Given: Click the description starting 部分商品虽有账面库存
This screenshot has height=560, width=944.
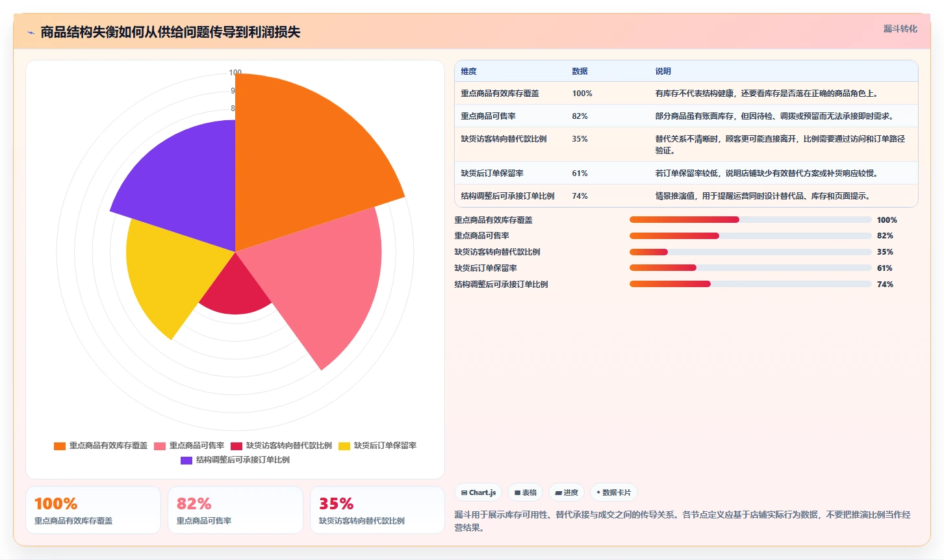Looking at the screenshot, I should tap(776, 116).
